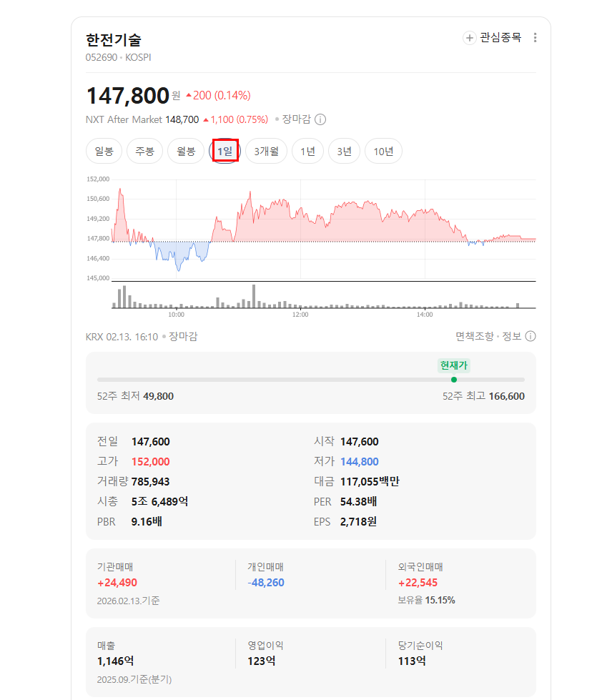The height and width of the screenshot is (700, 592).
Task: Select the 1일 chart period tab
Action: pyautogui.click(x=225, y=152)
